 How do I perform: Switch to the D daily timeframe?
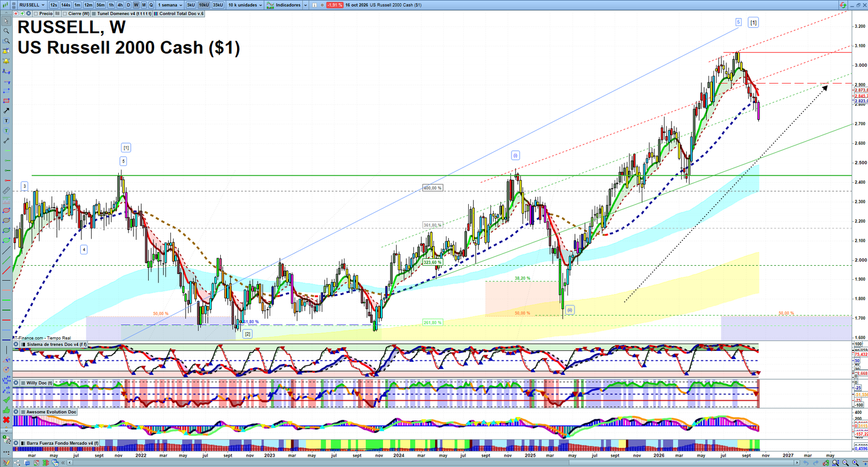129,5
